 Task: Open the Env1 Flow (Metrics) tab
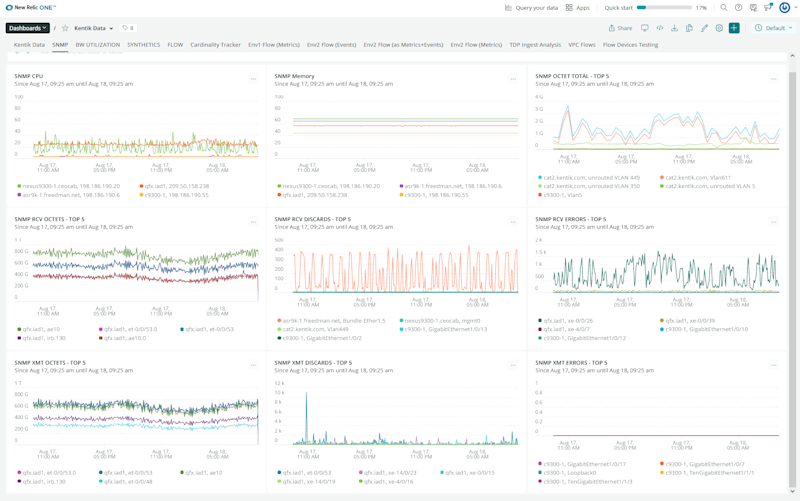click(274, 45)
